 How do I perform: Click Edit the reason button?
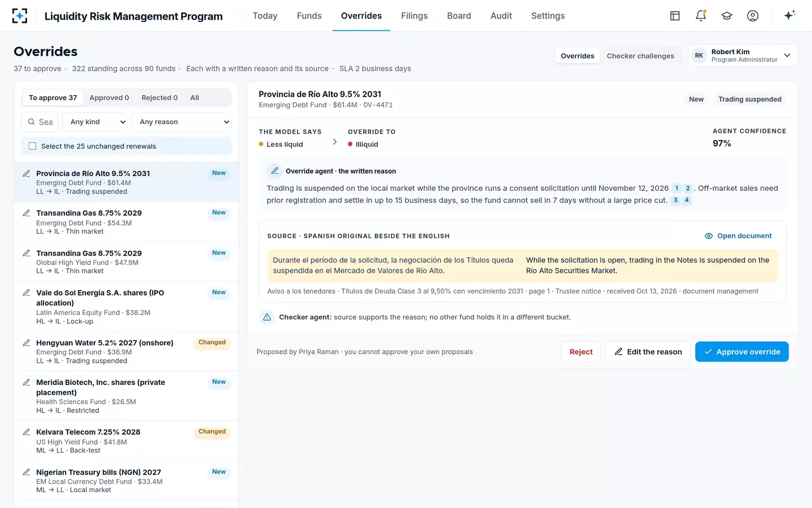point(648,352)
